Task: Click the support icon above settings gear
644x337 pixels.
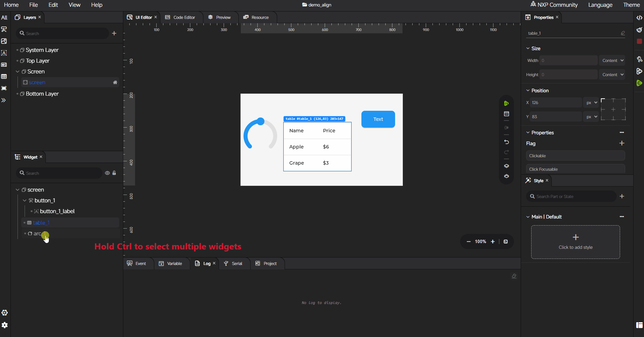Action: pyautogui.click(x=5, y=313)
